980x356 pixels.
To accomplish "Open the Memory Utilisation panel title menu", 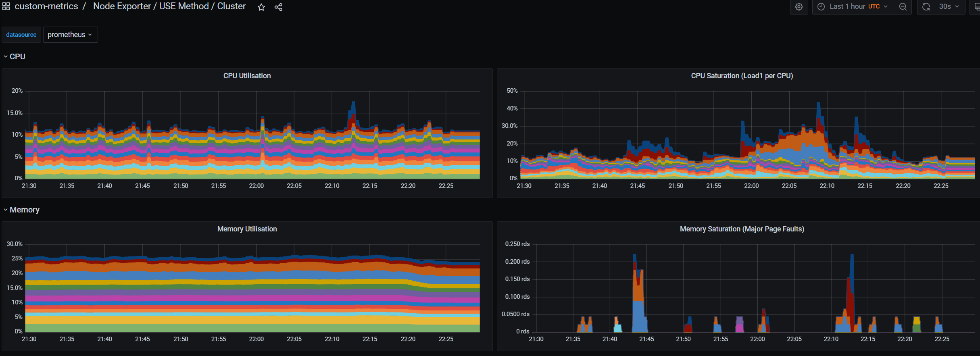I will click(x=247, y=229).
